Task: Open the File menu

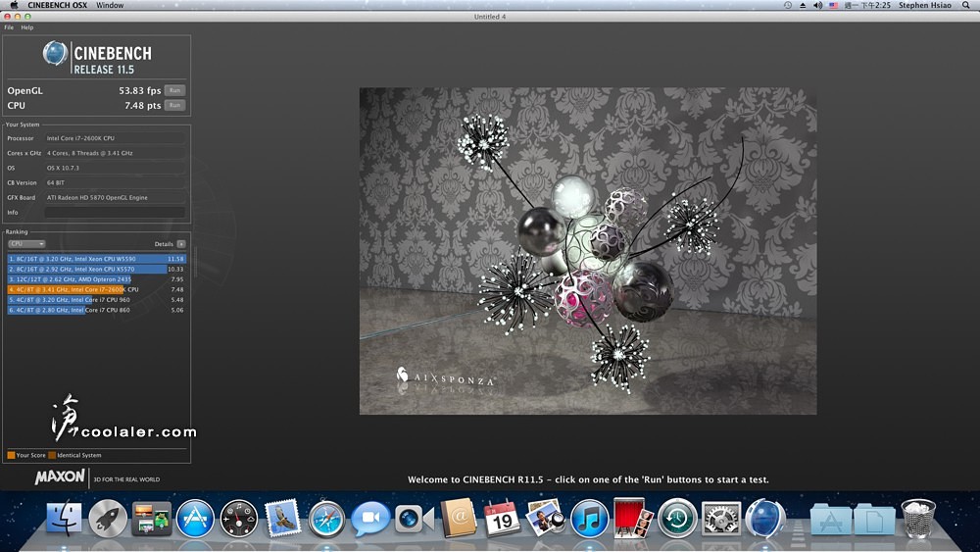Action: click(9, 27)
